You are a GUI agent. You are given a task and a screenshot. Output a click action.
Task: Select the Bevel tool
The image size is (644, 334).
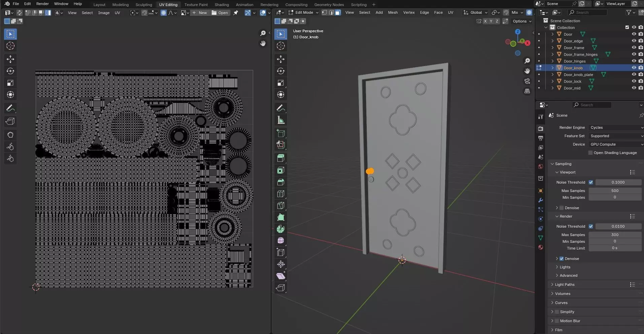[x=281, y=182]
